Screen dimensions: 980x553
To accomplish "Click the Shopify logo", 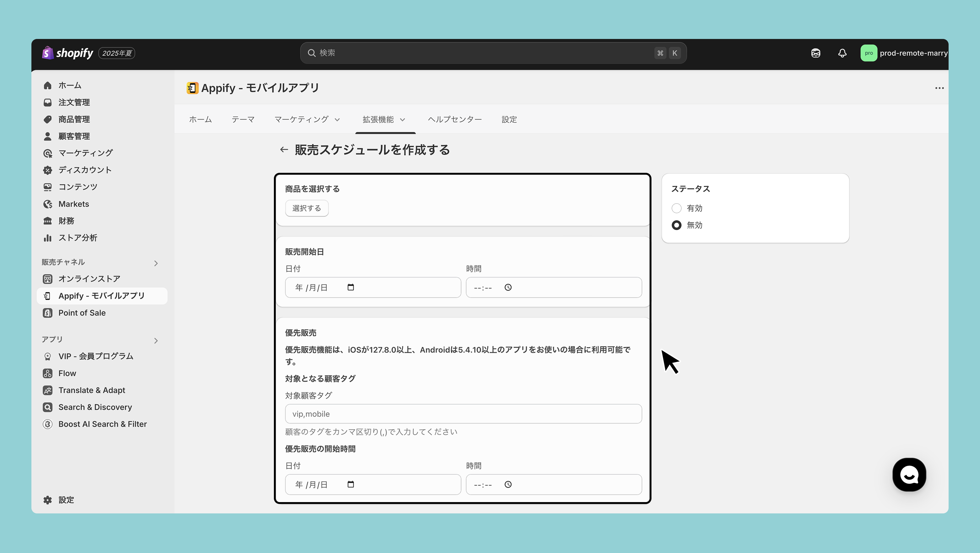I will (x=68, y=53).
